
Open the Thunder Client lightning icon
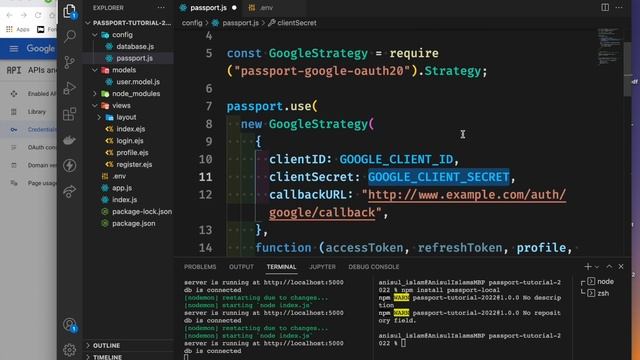pyautogui.click(x=70, y=165)
